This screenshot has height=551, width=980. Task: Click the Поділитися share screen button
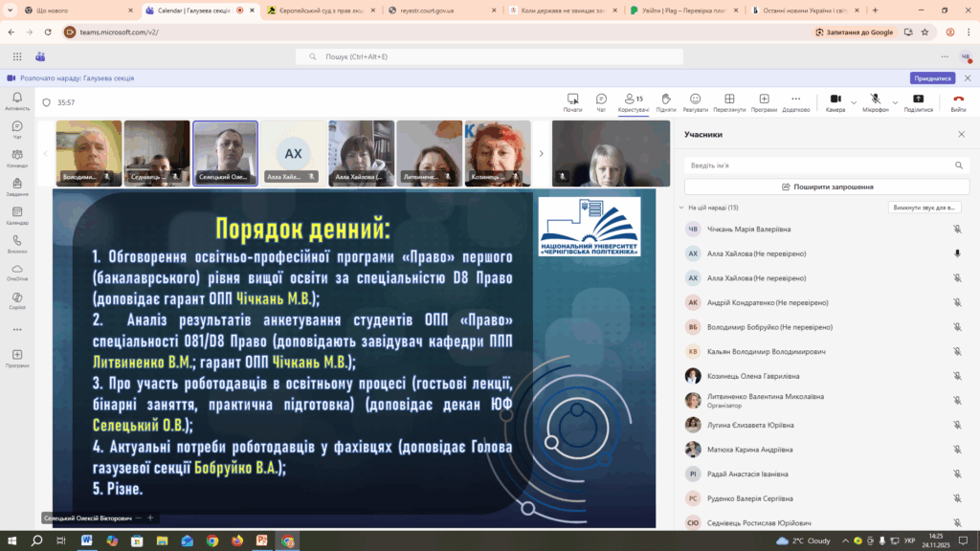(x=918, y=99)
